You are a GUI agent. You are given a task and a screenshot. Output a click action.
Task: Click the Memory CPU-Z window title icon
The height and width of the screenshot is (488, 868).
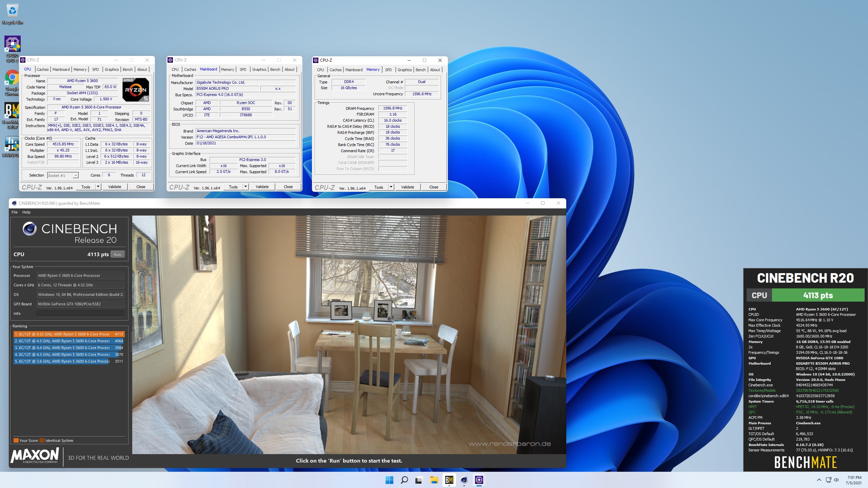pos(316,60)
